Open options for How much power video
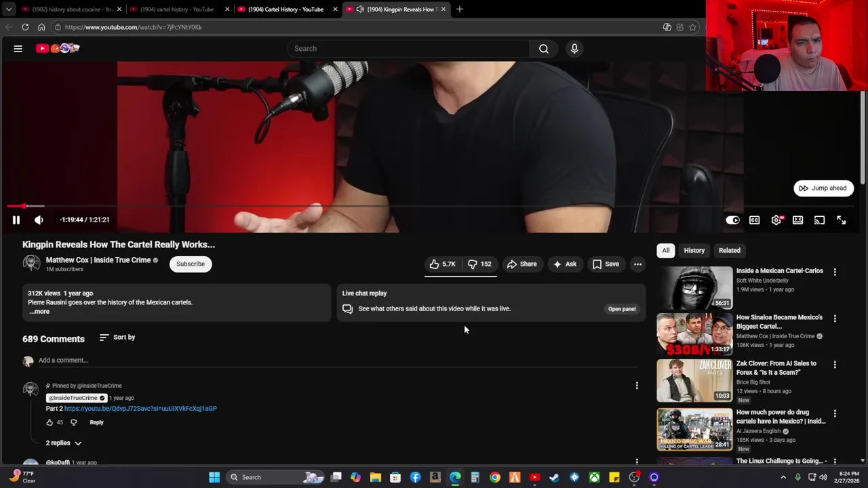This screenshot has height=488, width=868. [835, 413]
